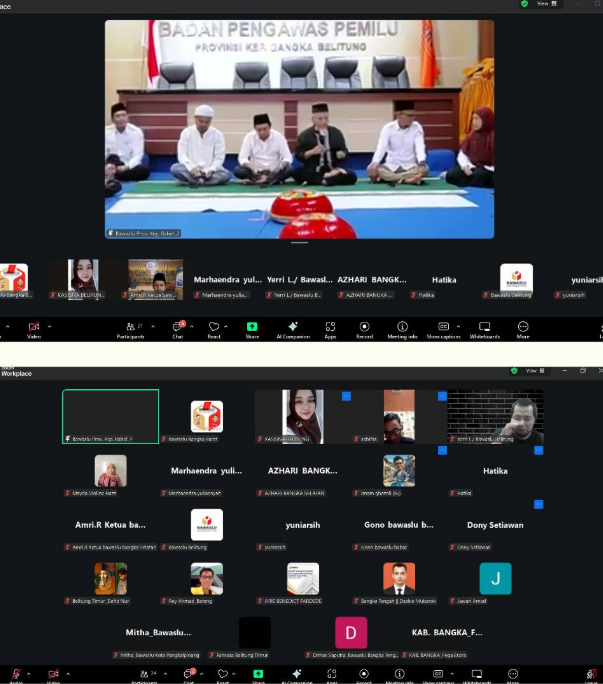This screenshot has height=684, width=603.
Task: Expand the arrow next to the upper Video button
Action: pyautogui.click(x=50, y=326)
